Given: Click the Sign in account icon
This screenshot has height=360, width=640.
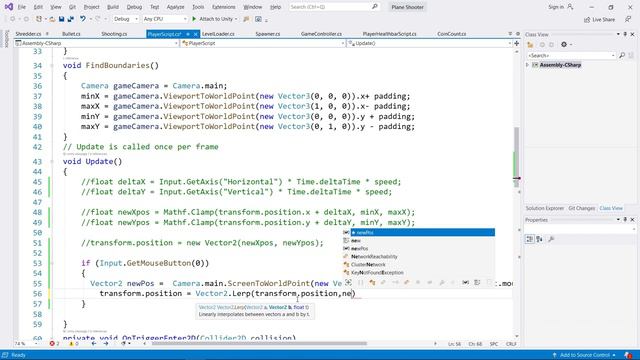Looking at the screenshot, I should click(x=570, y=7).
